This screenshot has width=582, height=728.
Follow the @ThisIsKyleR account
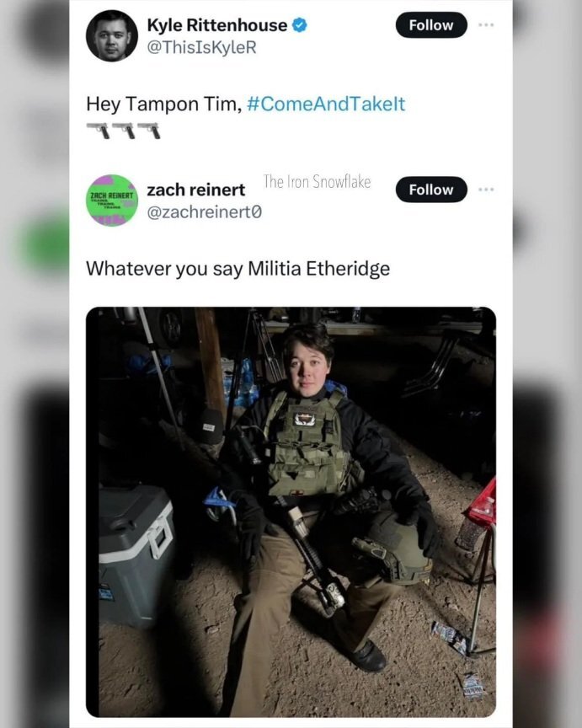[x=431, y=25]
